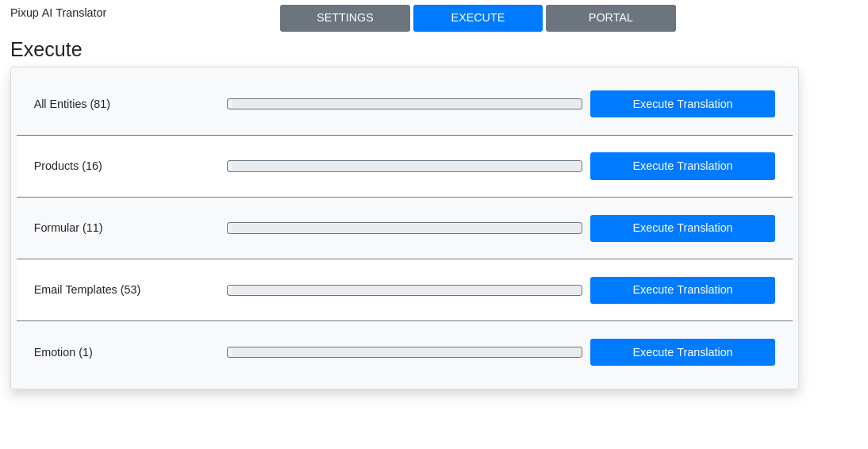Select the "Email Templates (53)" label
Image resolution: width=868 pixels, height=449 pixels.
(x=87, y=290)
